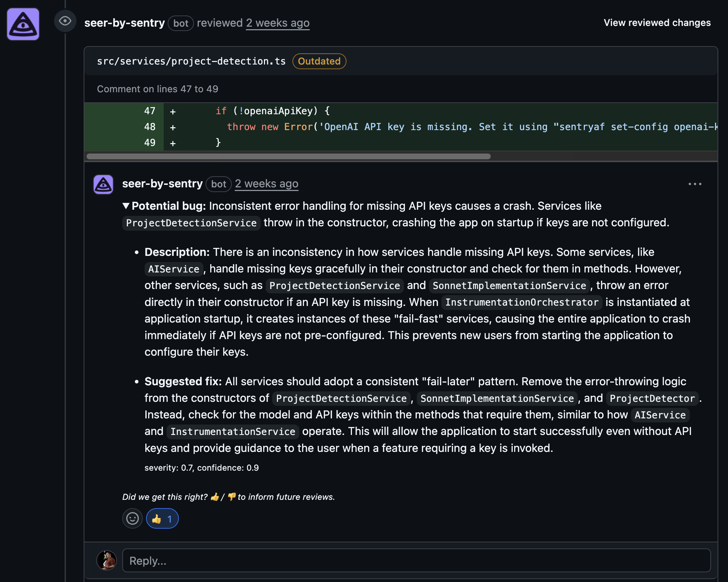Click the seer-by-sentry avatar on the comment
The height and width of the screenshot is (582, 728).
pyautogui.click(x=103, y=184)
